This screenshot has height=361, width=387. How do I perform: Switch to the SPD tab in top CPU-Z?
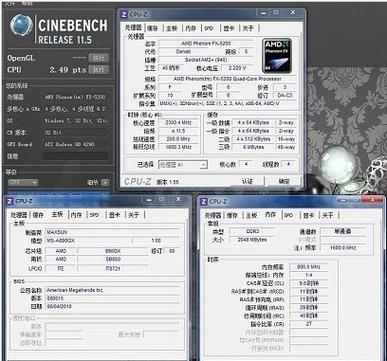tap(209, 28)
